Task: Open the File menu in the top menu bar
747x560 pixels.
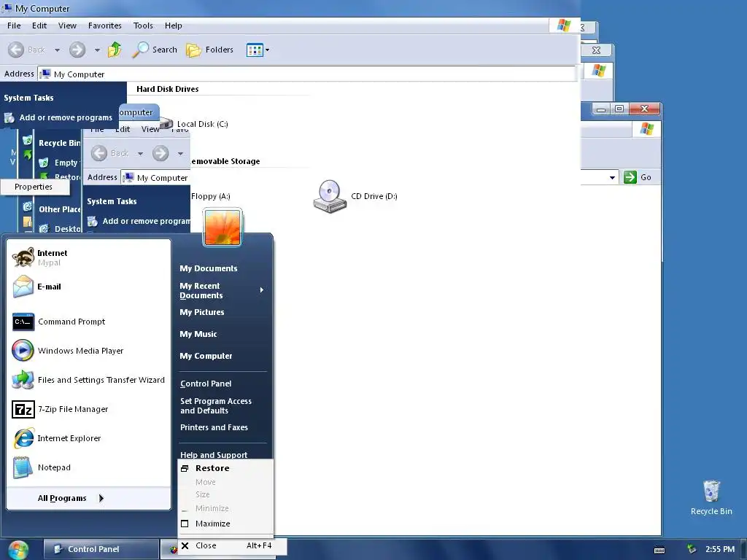Action: tap(14, 26)
